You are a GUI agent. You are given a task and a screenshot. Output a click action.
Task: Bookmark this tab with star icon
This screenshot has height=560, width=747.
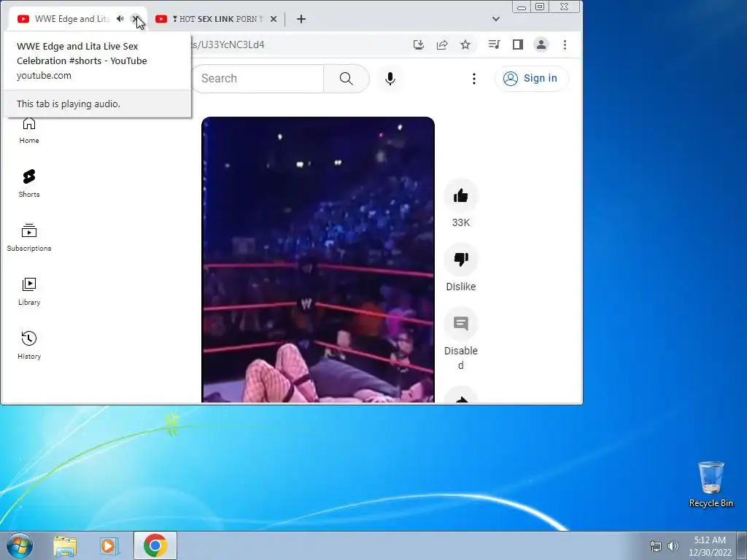coord(465,44)
